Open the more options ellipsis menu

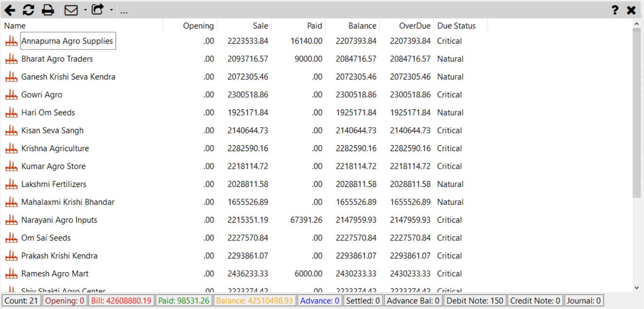[124, 12]
